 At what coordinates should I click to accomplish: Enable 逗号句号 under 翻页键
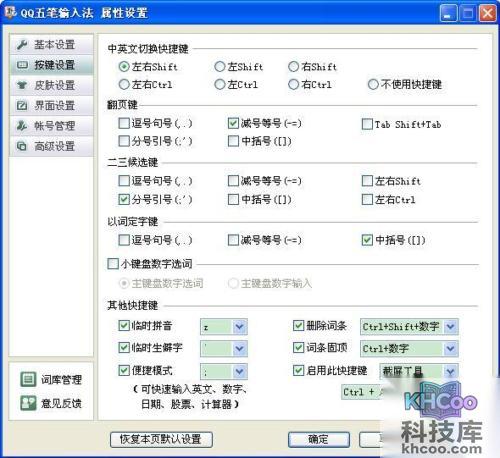coord(124,123)
